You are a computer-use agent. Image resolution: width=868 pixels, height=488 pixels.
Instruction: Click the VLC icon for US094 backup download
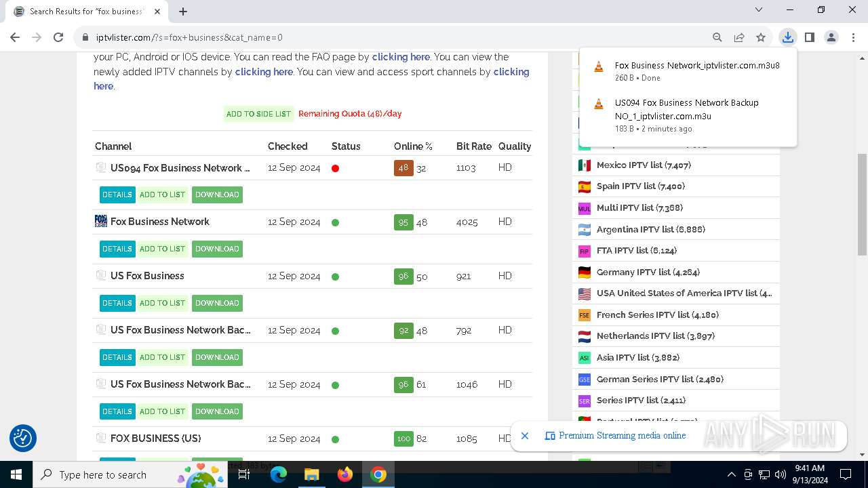(599, 104)
